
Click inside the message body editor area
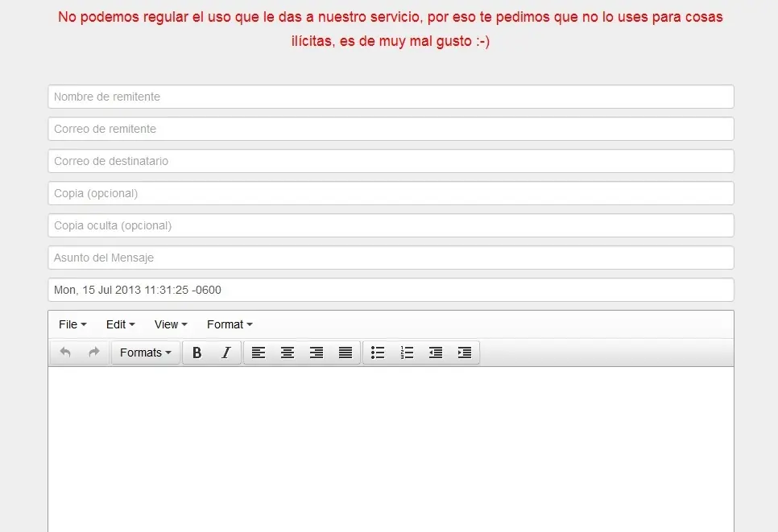pyautogui.click(x=391, y=449)
